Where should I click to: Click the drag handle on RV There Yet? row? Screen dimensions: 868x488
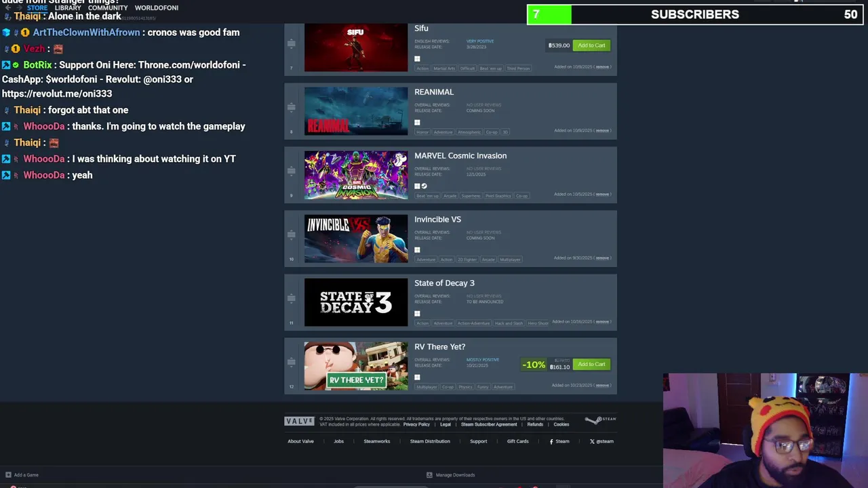click(291, 362)
